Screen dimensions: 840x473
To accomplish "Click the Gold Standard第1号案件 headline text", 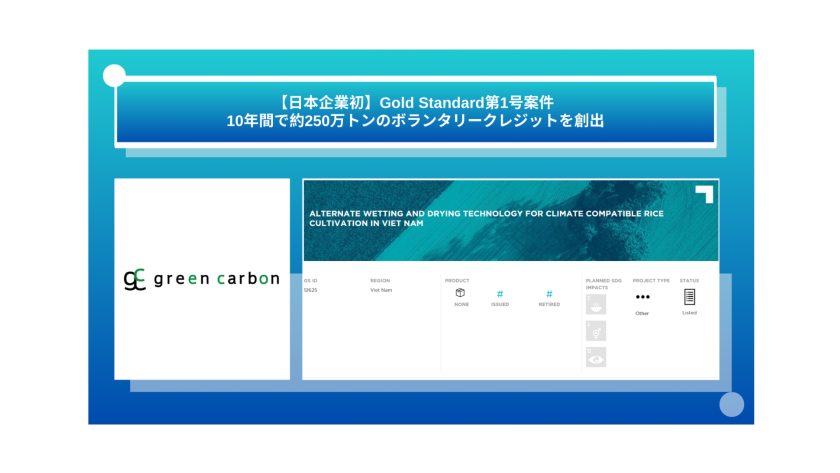I will (x=415, y=102).
